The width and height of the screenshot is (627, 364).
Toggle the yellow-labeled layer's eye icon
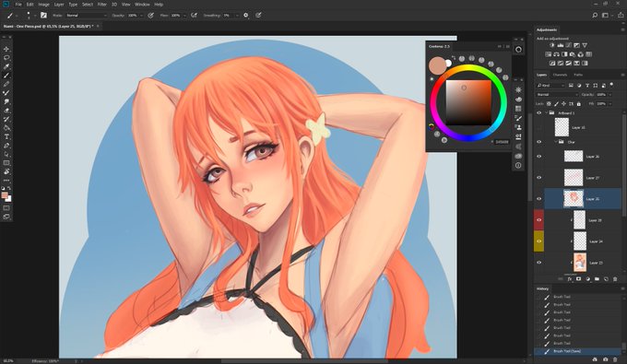tap(539, 241)
